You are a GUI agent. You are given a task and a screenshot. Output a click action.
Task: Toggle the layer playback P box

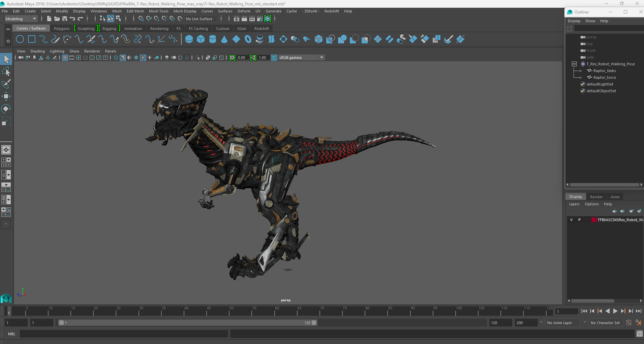[579, 220]
